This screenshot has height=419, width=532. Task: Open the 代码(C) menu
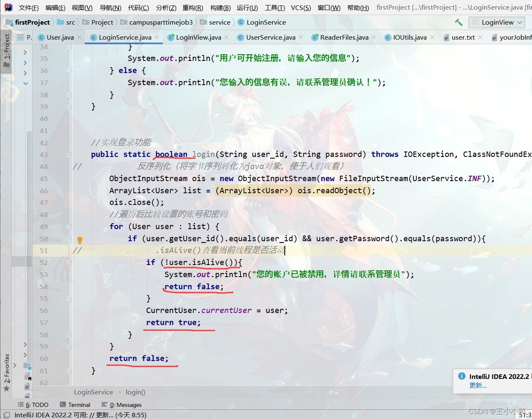tap(139, 8)
